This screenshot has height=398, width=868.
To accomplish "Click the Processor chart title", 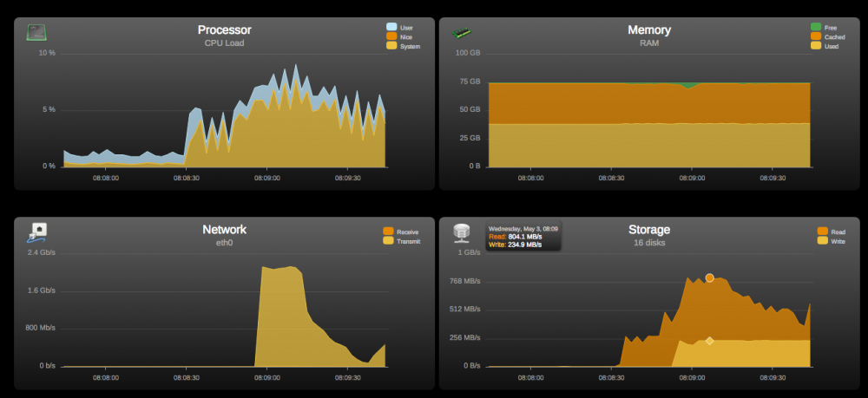I will pyautogui.click(x=224, y=29).
